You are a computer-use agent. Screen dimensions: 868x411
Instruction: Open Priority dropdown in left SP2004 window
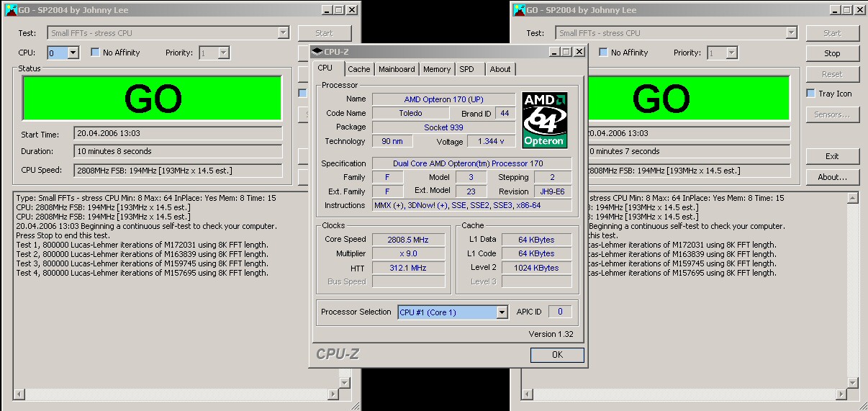pyautogui.click(x=224, y=53)
